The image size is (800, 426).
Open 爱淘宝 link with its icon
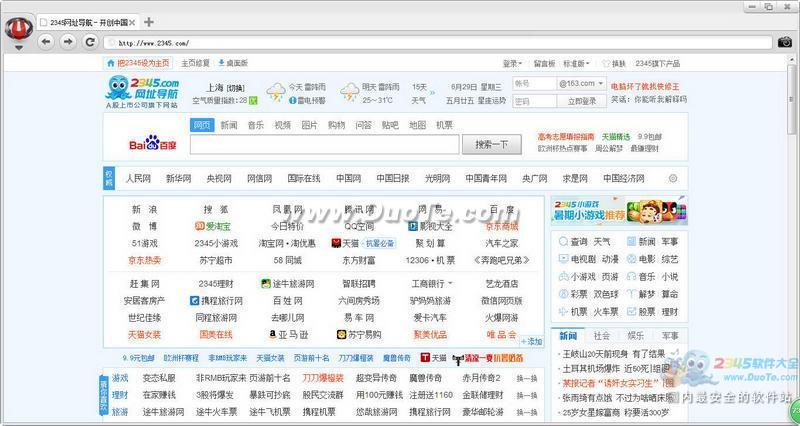213,227
